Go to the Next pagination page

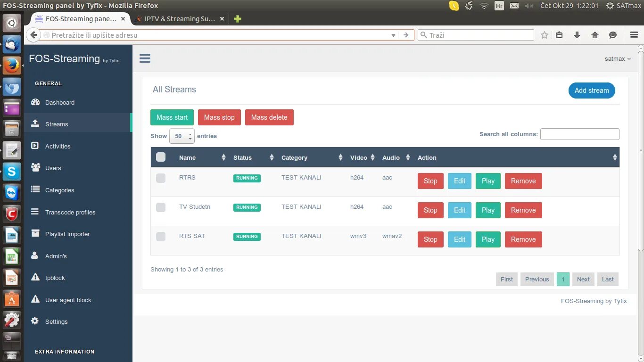pyautogui.click(x=583, y=279)
